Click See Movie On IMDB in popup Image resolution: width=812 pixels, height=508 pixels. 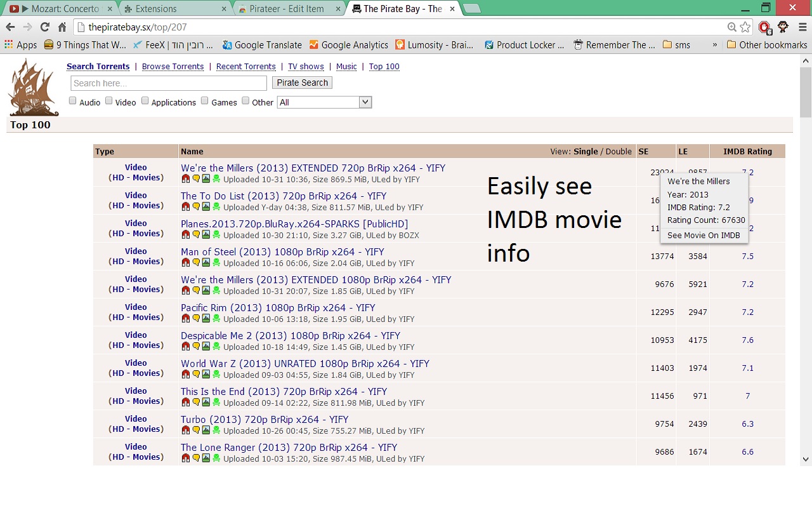click(x=704, y=235)
